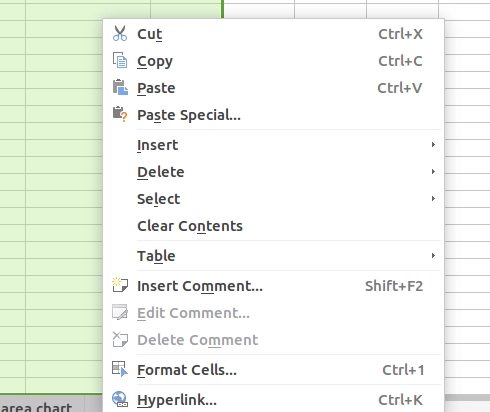Expand the Insert submenu arrow
The width and height of the screenshot is (490, 412).
tap(433, 144)
